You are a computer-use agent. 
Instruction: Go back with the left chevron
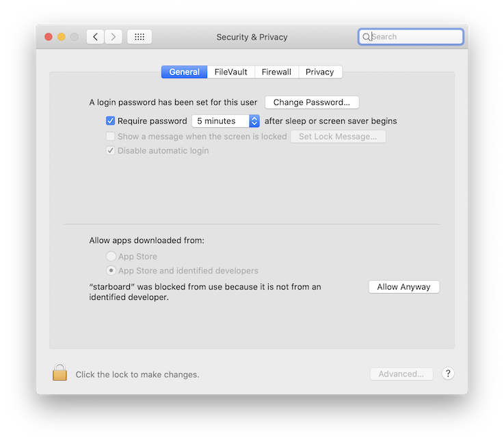tap(96, 37)
